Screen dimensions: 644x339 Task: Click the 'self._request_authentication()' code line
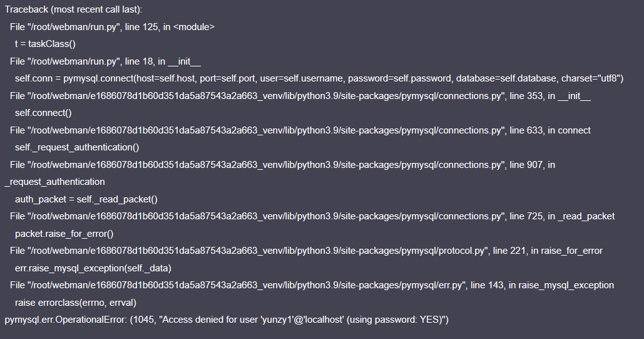(x=77, y=147)
